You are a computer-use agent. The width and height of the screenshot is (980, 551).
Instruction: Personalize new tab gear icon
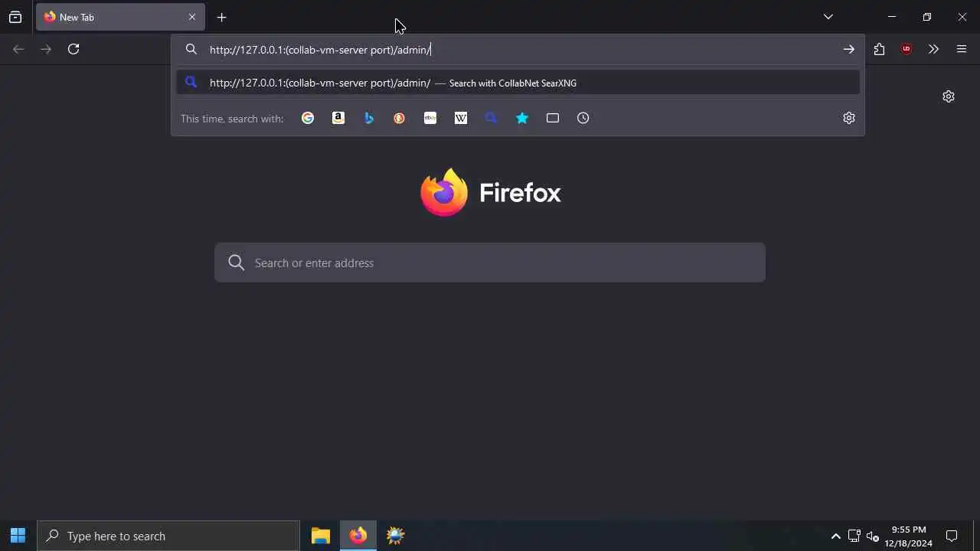(x=949, y=96)
